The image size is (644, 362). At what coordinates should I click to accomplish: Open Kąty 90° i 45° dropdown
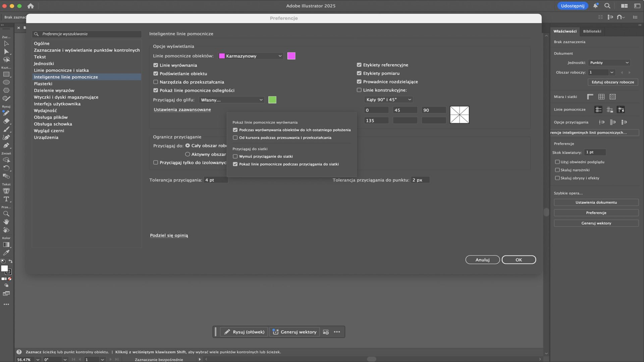coord(388,100)
